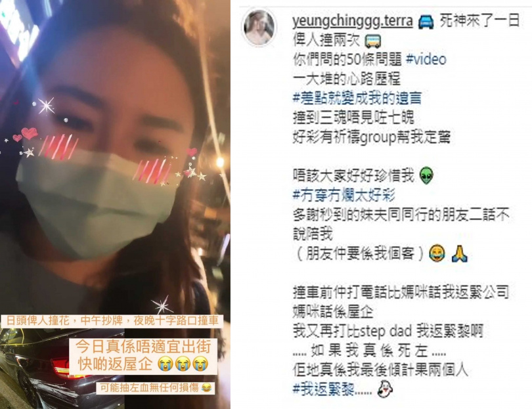
Task: Click the laughing face emoji in caption
Action: [437, 254]
